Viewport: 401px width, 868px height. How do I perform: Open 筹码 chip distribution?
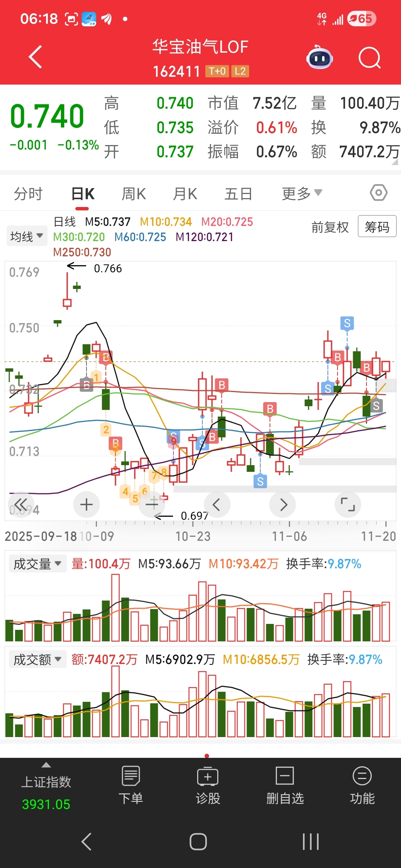(377, 226)
